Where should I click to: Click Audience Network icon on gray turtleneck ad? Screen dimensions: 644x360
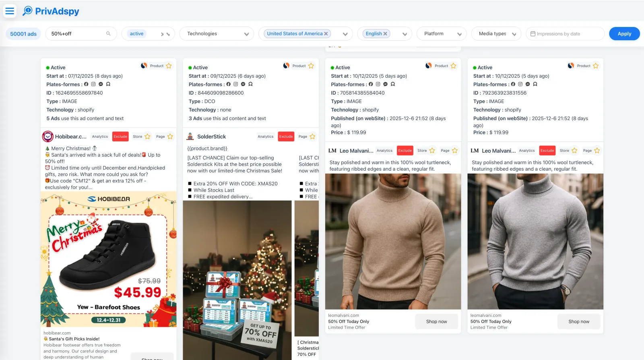535,84
